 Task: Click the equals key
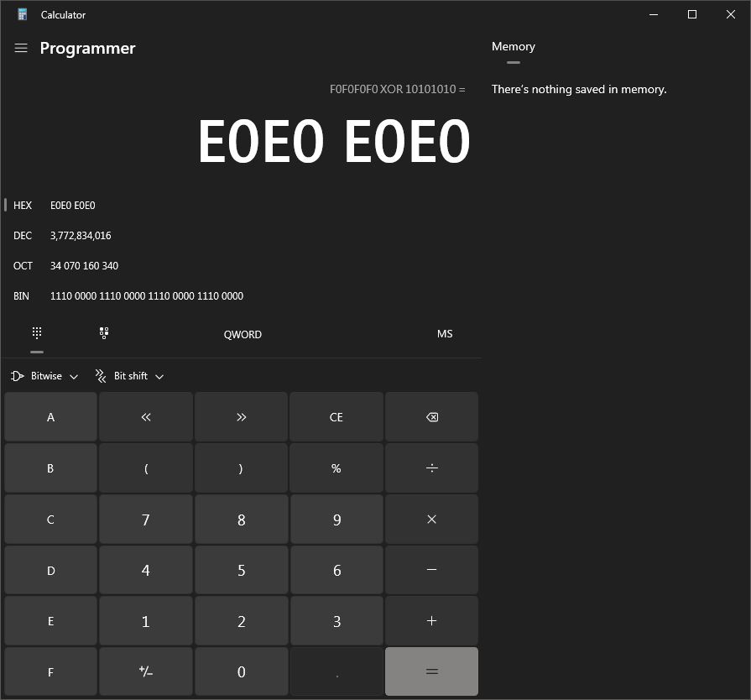pos(431,671)
